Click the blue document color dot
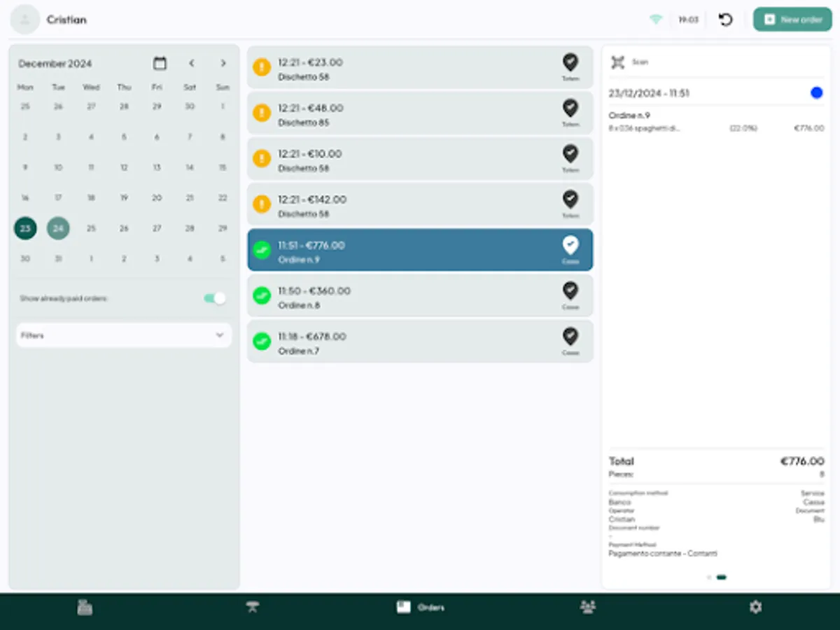Image resolution: width=840 pixels, height=630 pixels. tap(816, 92)
